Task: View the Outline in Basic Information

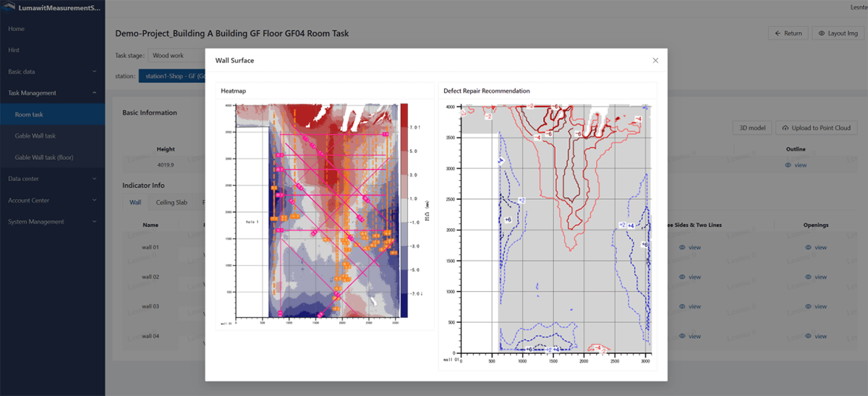Action: [x=796, y=165]
